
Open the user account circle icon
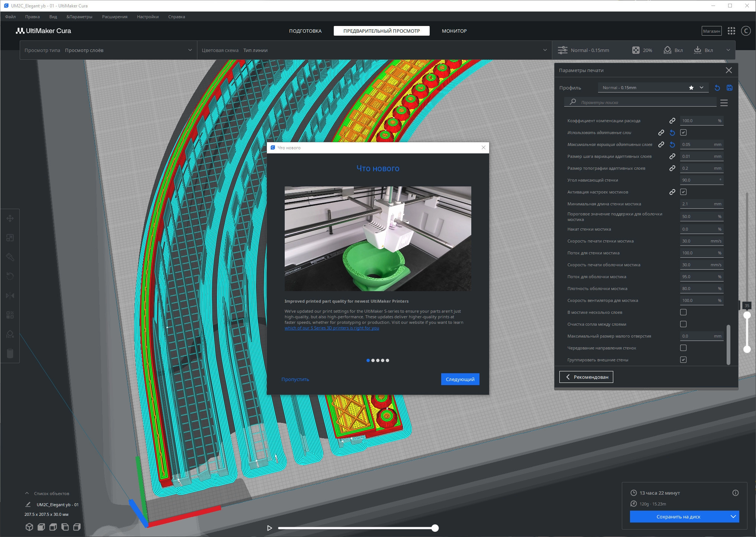(x=745, y=31)
